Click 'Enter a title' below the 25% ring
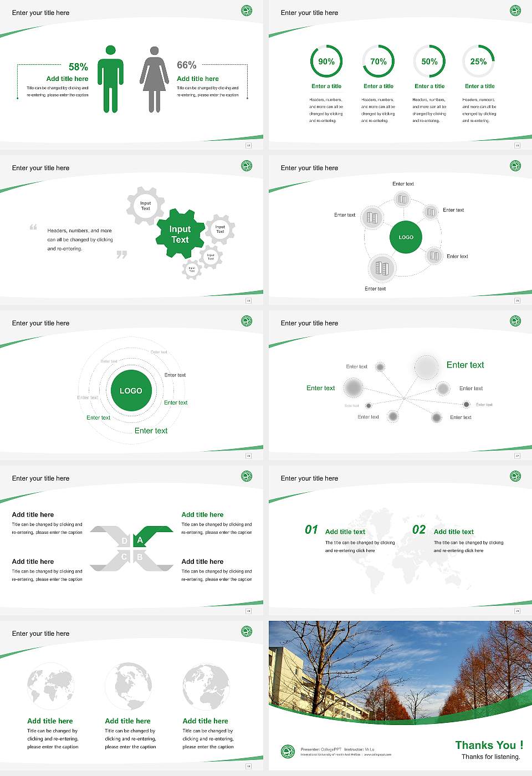The image size is (532, 776). tap(480, 86)
